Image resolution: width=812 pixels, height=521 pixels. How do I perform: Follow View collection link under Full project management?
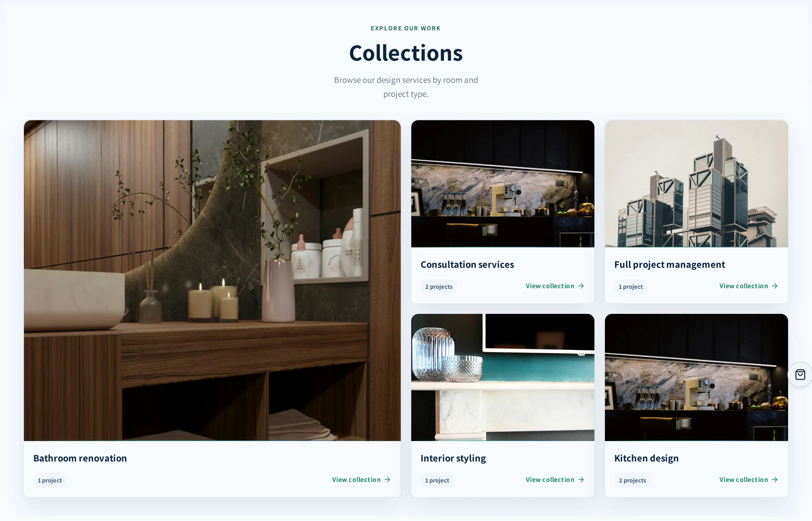coord(748,286)
